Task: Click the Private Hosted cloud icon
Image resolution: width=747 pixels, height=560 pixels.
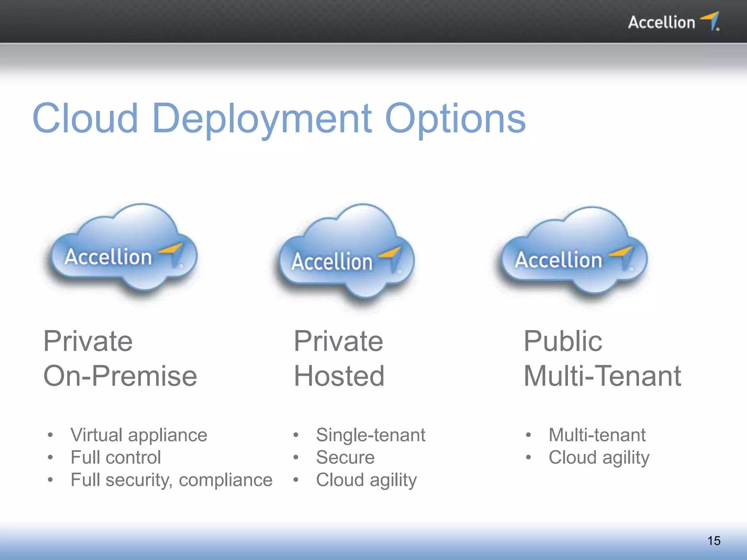Action: click(347, 252)
